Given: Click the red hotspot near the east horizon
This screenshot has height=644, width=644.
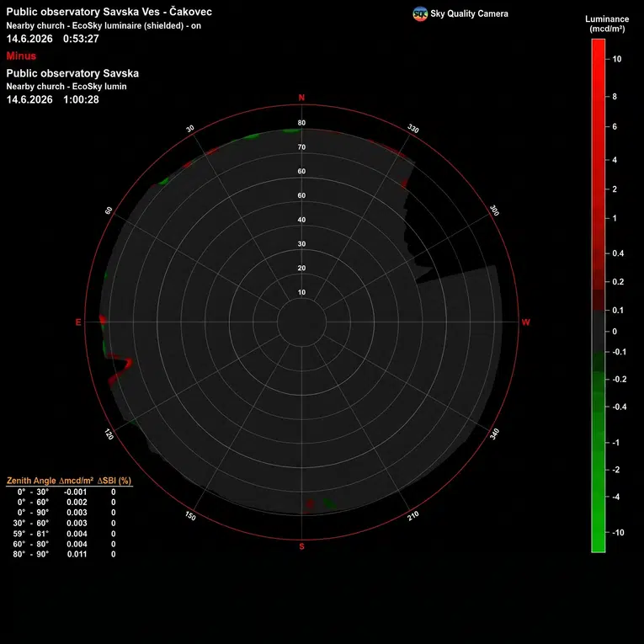Looking at the screenshot, I should click(x=103, y=320).
